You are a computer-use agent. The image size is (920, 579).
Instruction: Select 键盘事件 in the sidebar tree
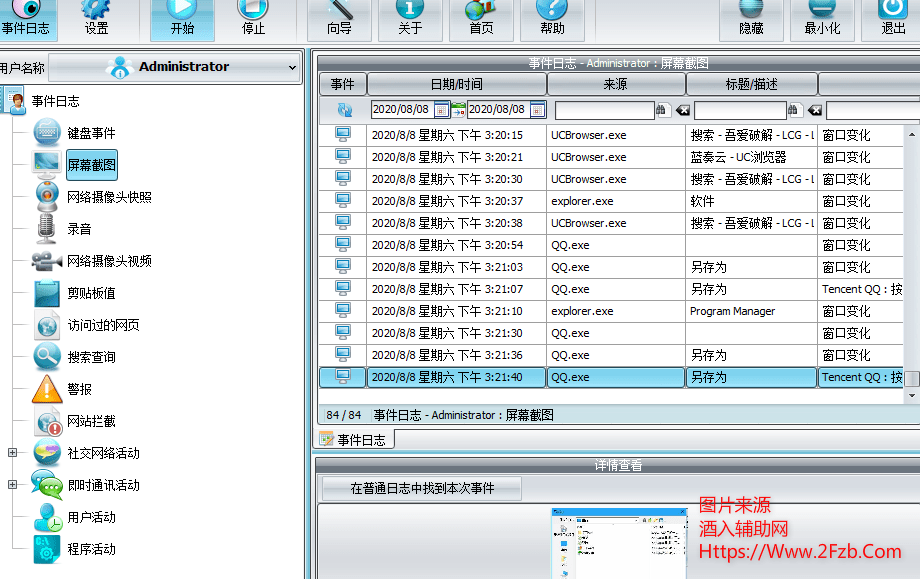click(91, 133)
